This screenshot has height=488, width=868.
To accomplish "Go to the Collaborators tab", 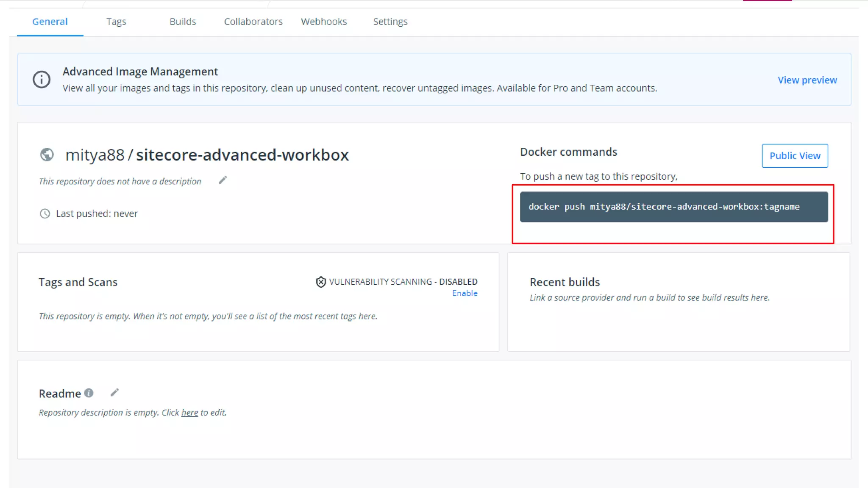I will tap(253, 22).
